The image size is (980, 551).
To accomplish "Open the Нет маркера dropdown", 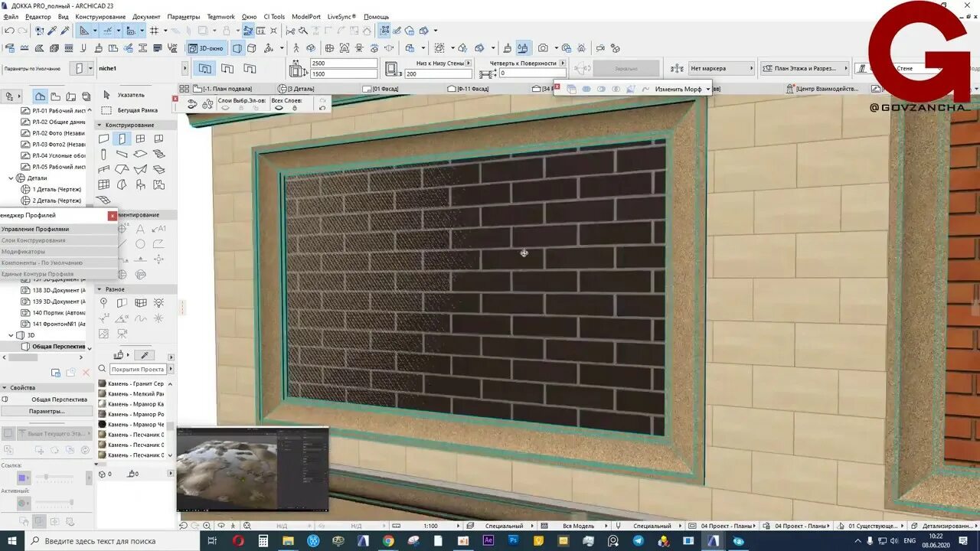I will [x=720, y=68].
